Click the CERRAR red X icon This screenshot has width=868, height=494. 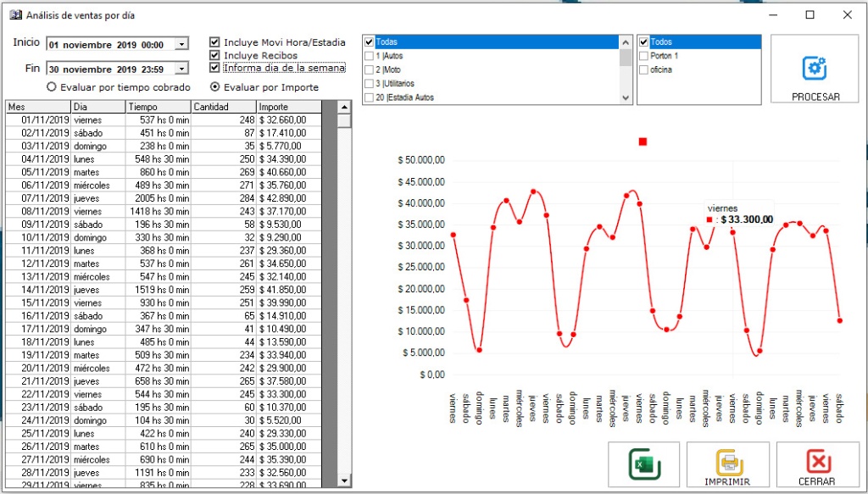click(818, 462)
